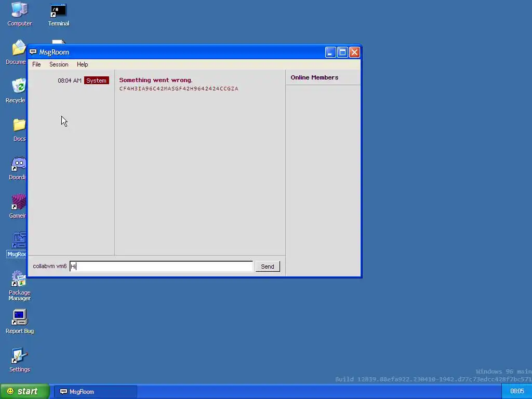
Task: Open the Computer desktop icon
Action: click(19, 14)
